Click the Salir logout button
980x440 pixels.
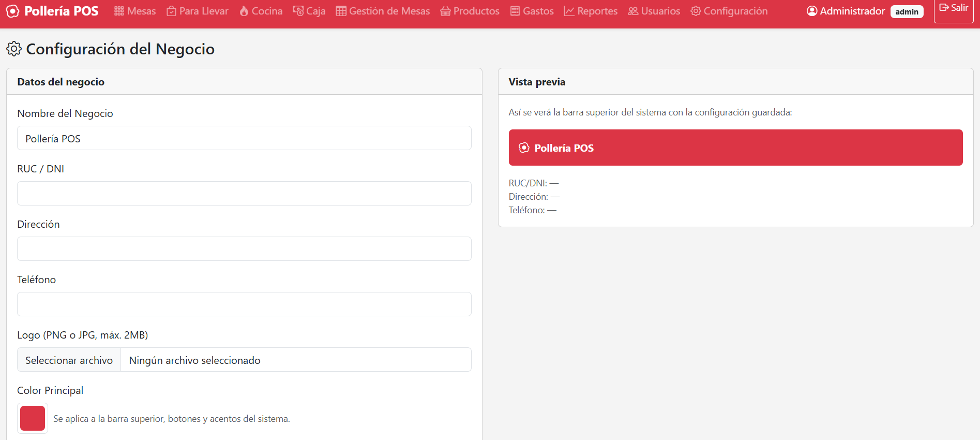[x=954, y=8]
